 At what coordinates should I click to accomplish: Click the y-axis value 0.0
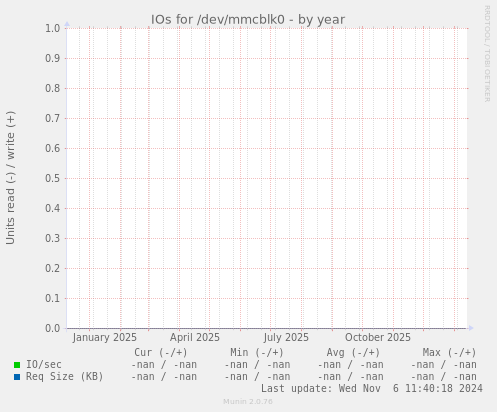click(x=53, y=328)
